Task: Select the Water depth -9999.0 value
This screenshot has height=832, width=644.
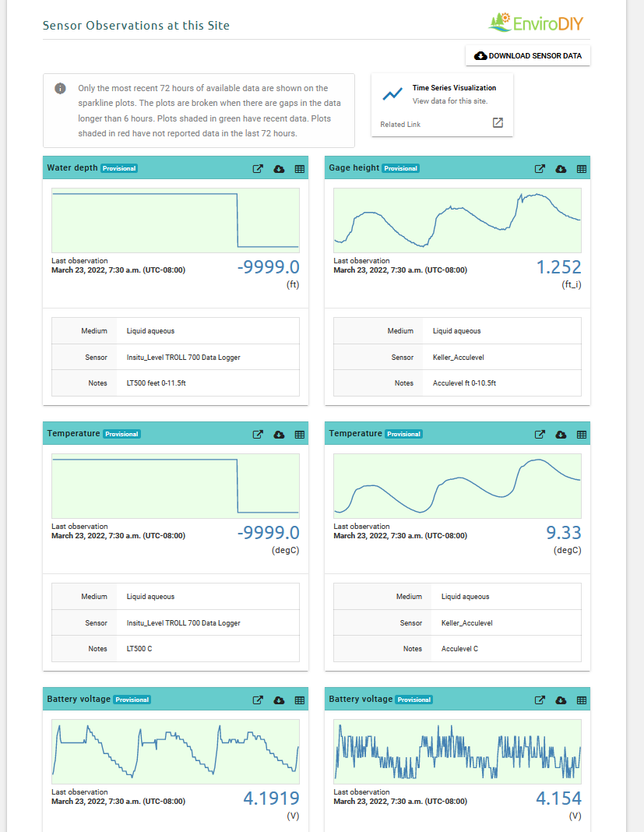Action: click(269, 267)
